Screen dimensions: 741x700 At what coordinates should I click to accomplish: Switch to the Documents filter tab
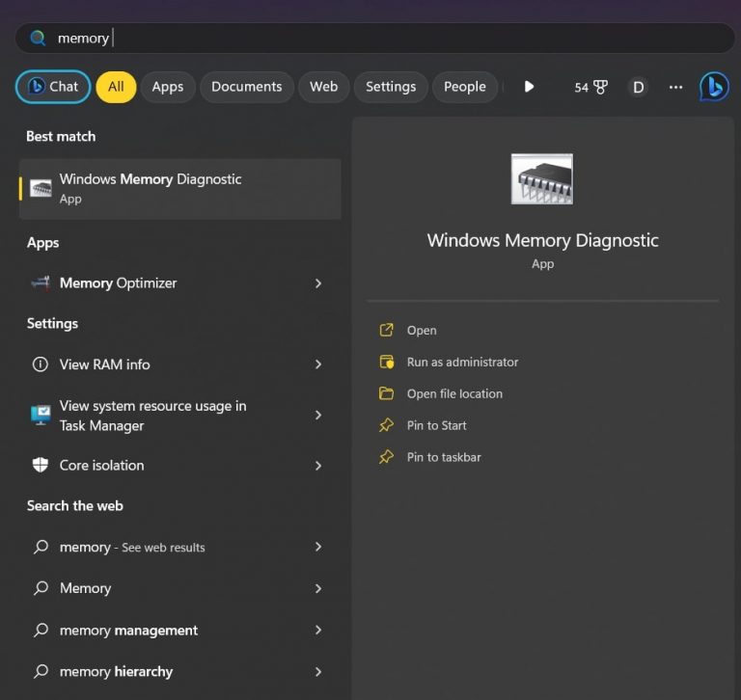(x=246, y=87)
